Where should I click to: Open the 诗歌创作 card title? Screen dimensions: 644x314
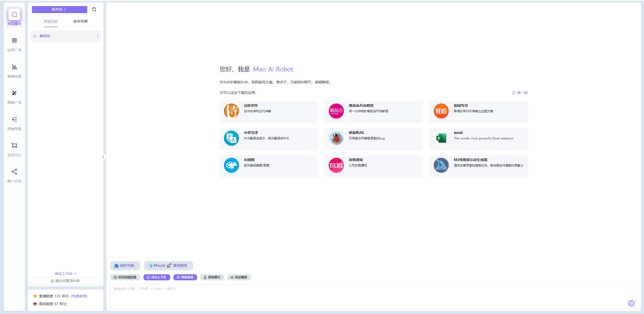coord(251,106)
